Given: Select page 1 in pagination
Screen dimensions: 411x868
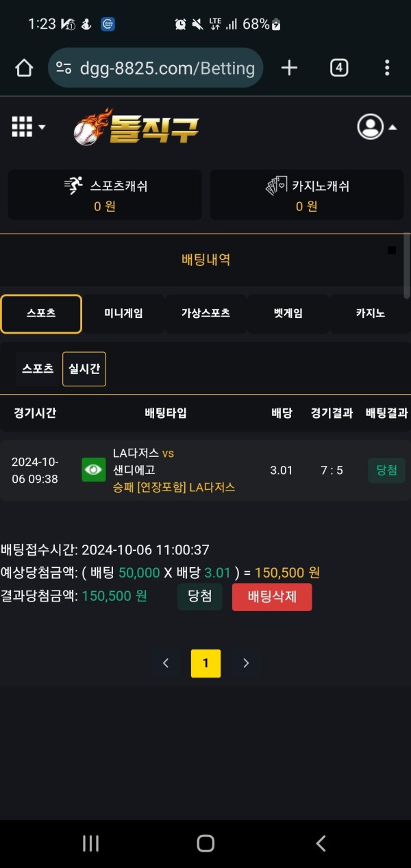Looking at the screenshot, I should pos(206,663).
